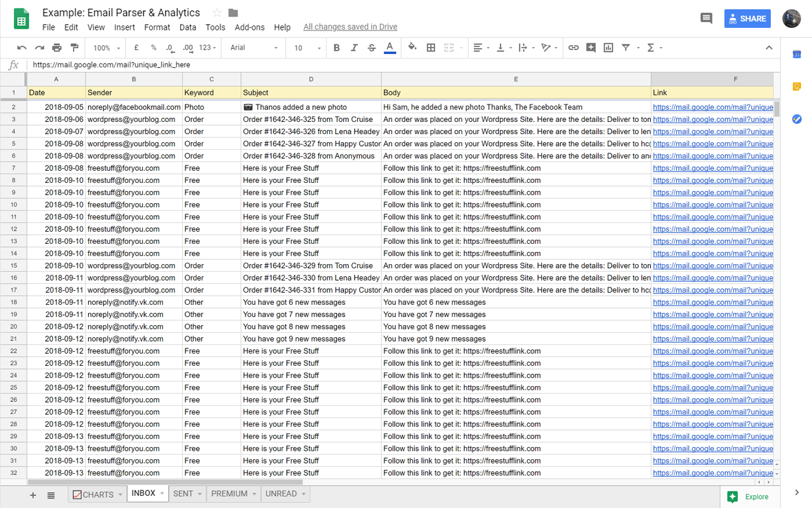Insert a chart from the toolbar
The image size is (812, 508).
tap(608, 48)
